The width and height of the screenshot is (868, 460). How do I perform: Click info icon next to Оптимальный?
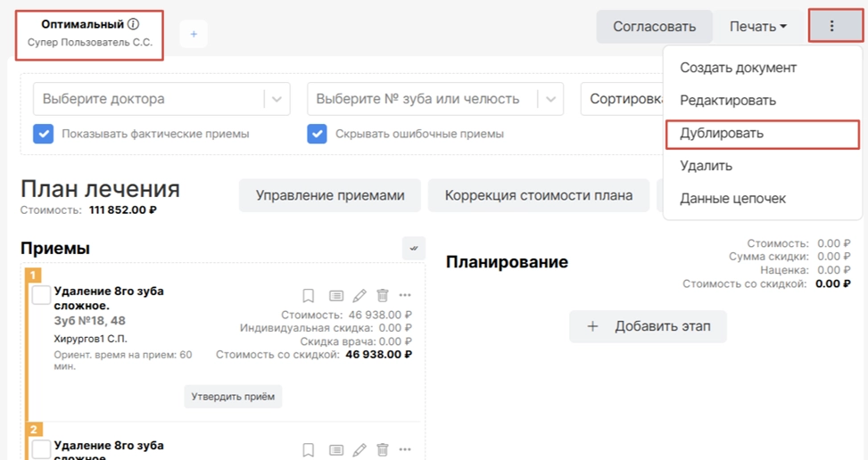(x=134, y=24)
